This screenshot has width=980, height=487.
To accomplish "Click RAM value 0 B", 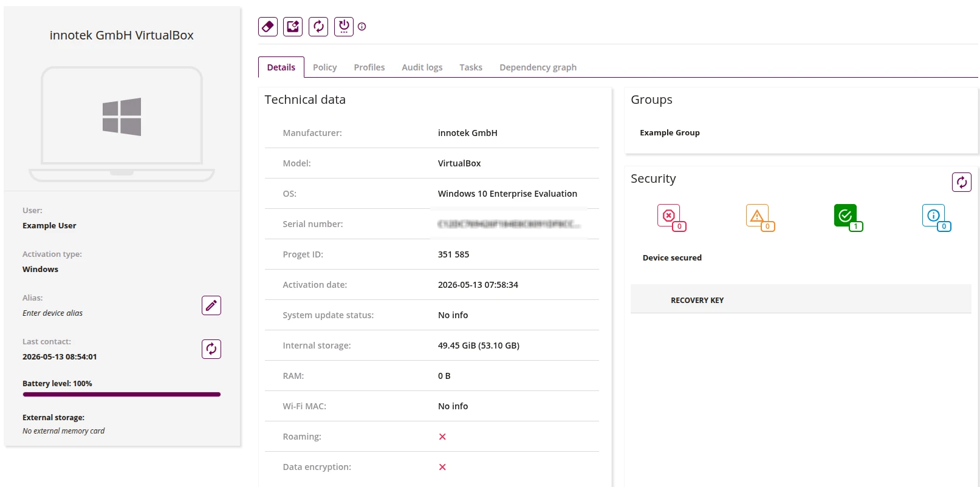I will tap(444, 376).
